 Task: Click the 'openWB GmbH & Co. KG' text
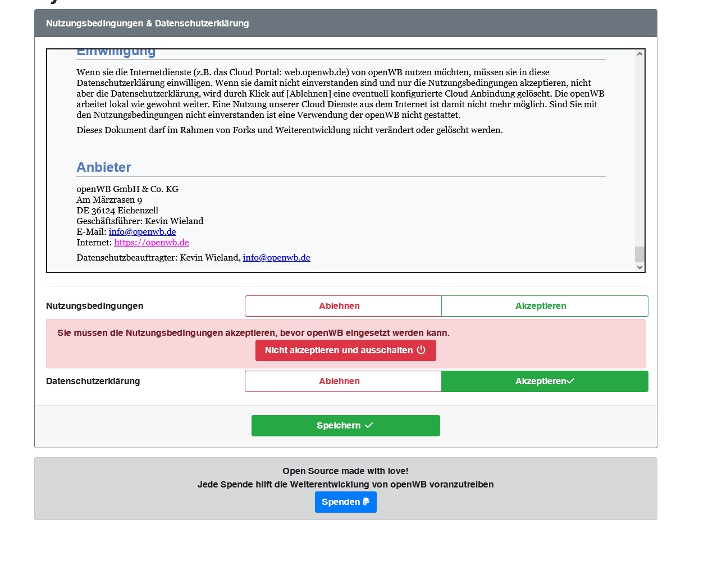(127, 189)
